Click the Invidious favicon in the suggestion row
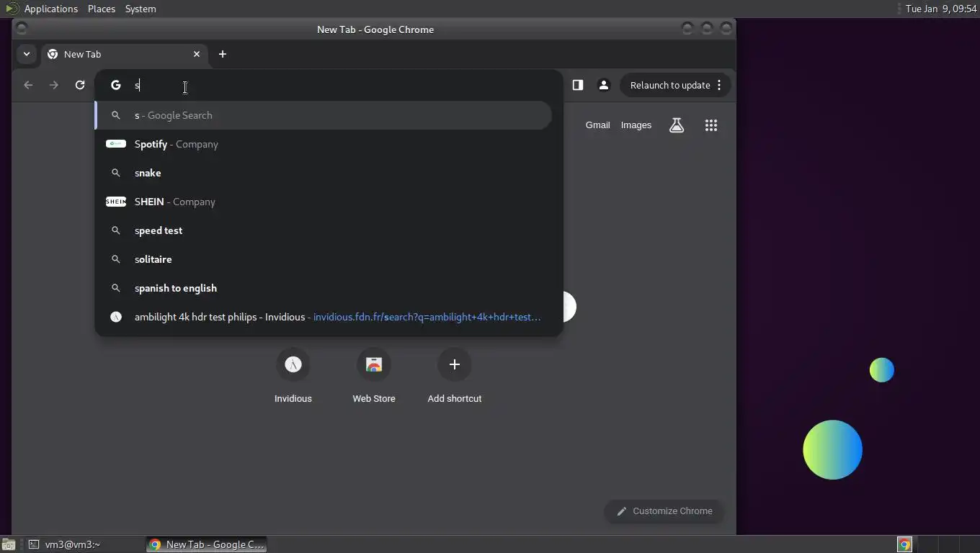980x553 pixels. (115, 317)
